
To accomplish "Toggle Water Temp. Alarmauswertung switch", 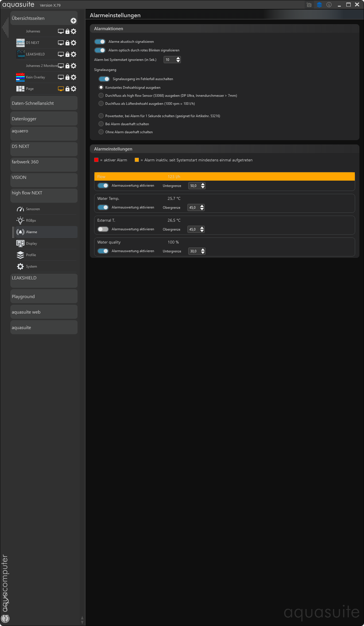I will 103,207.
